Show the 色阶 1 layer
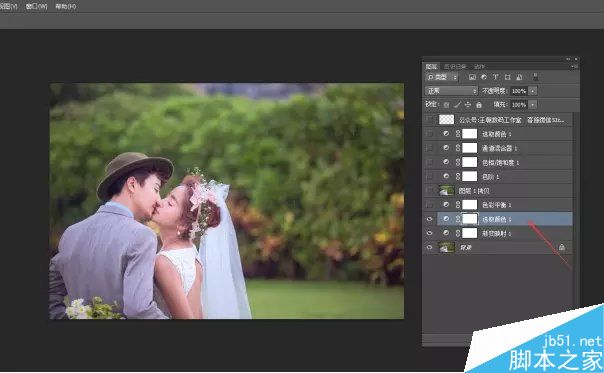This screenshot has height=373, width=604. click(430, 176)
